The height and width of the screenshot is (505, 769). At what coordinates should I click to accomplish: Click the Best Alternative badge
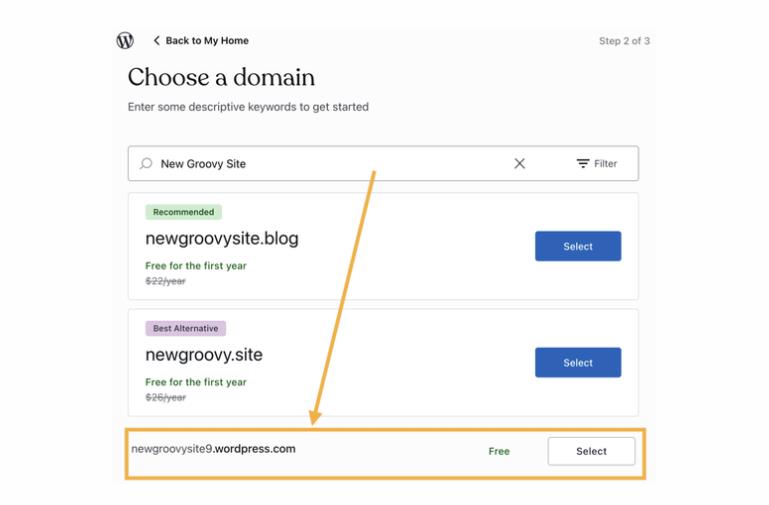click(185, 328)
